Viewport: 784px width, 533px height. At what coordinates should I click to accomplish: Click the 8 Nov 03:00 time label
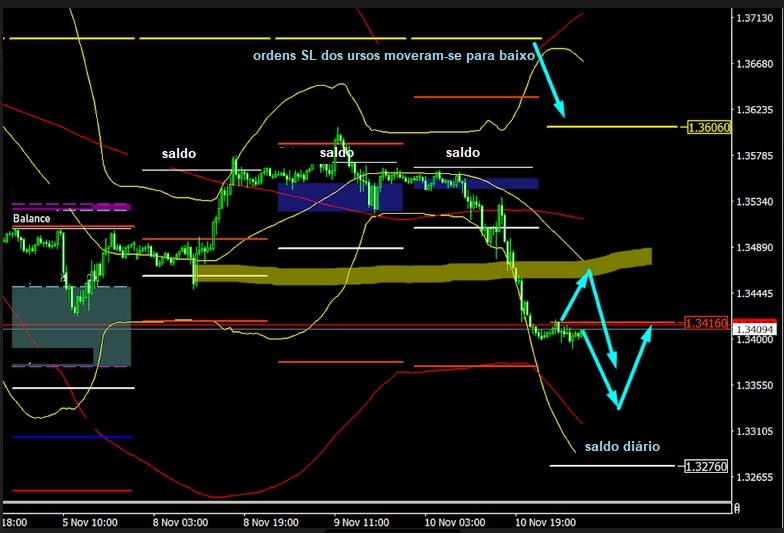(x=180, y=522)
